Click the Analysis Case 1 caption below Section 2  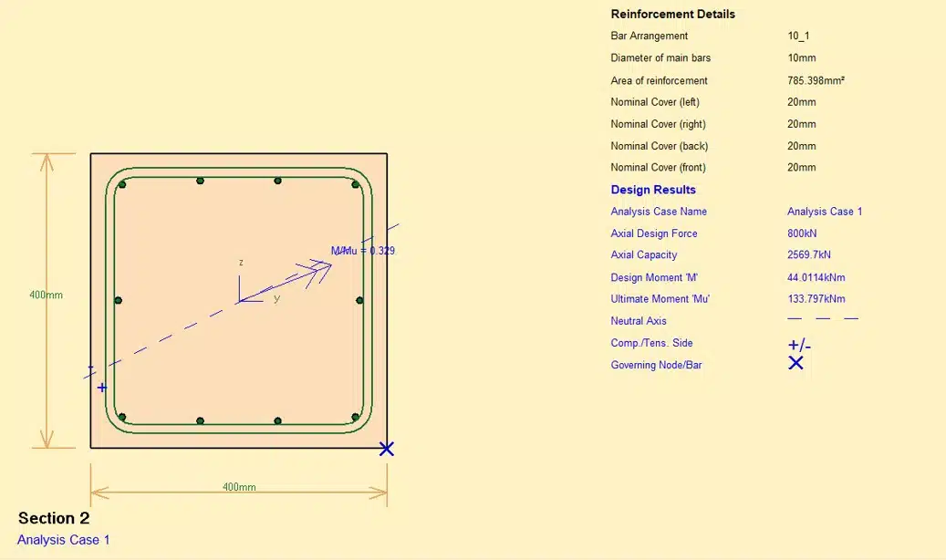point(63,540)
